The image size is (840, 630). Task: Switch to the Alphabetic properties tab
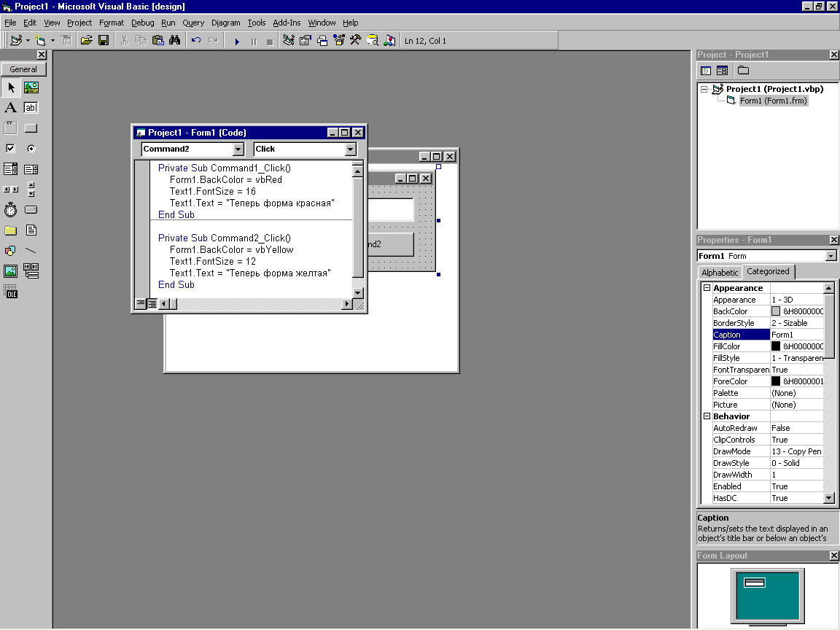[720, 272]
